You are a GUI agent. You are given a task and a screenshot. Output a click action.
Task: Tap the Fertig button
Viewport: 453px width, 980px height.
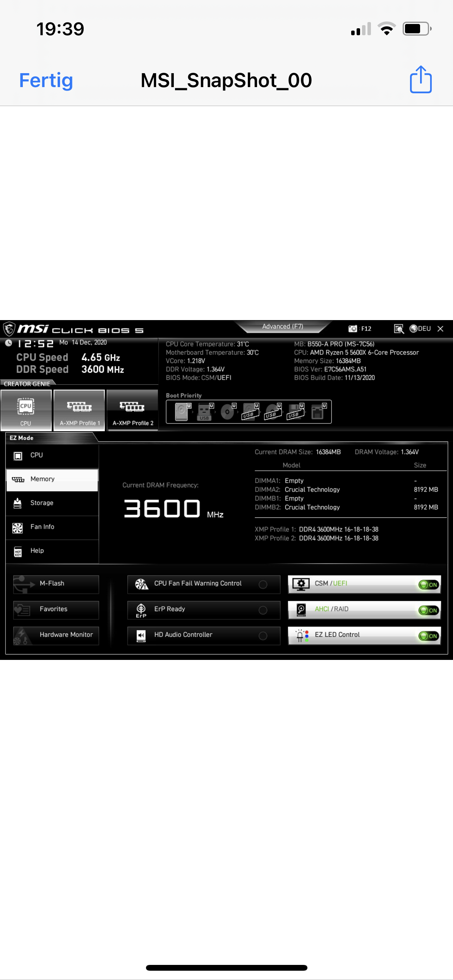[46, 81]
